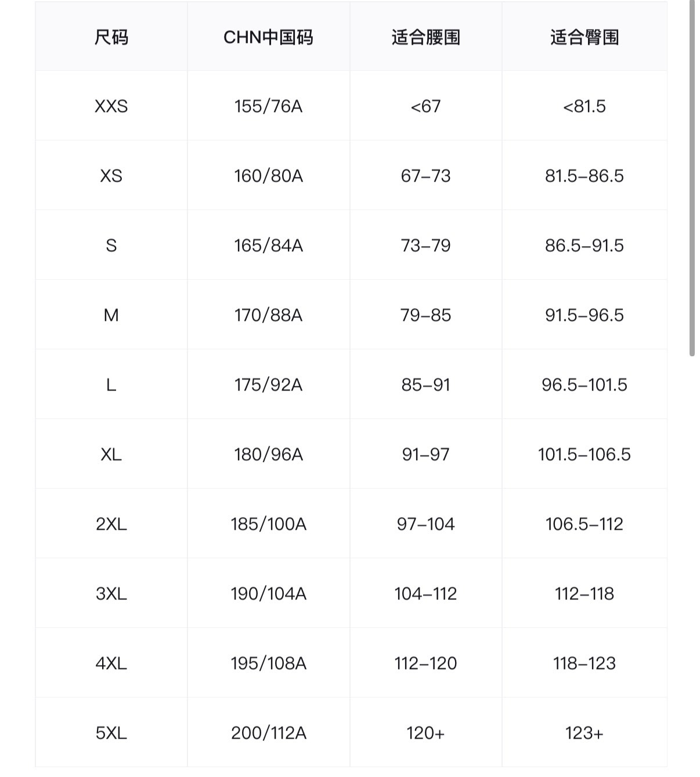Click the waist value 67–73
This screenshot has height=777, width=700.
pyautogui.click(x=425, y=176)
